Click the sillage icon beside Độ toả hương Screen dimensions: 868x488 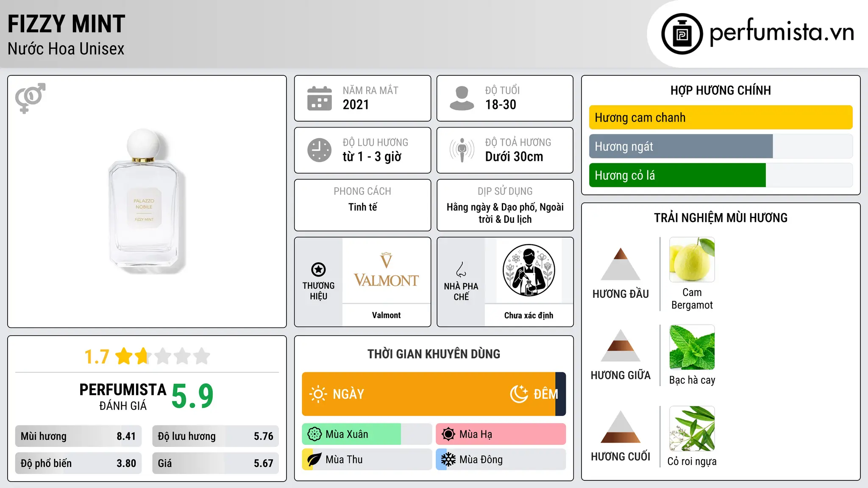click(462, 150)
